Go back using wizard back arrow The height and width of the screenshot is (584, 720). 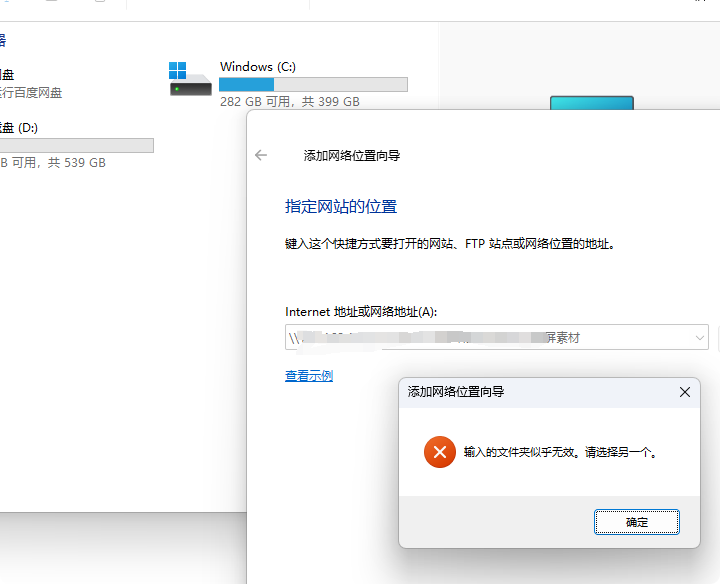pyautogui.click(x=261, y=155)
